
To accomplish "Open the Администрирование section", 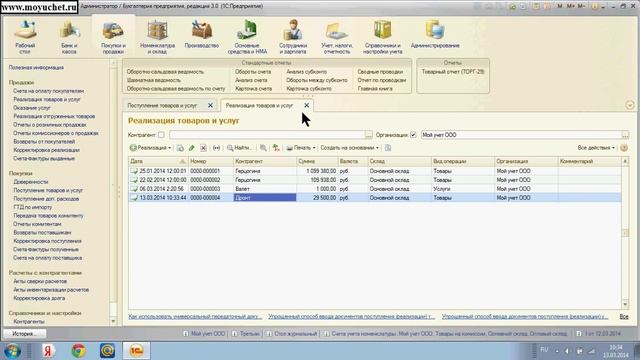I will (435, 34).
